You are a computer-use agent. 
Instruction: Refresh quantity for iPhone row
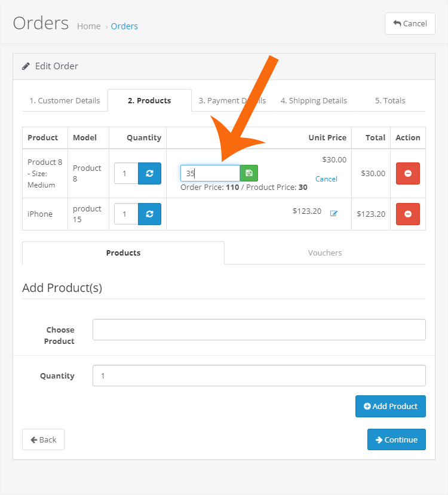(149, 214)
